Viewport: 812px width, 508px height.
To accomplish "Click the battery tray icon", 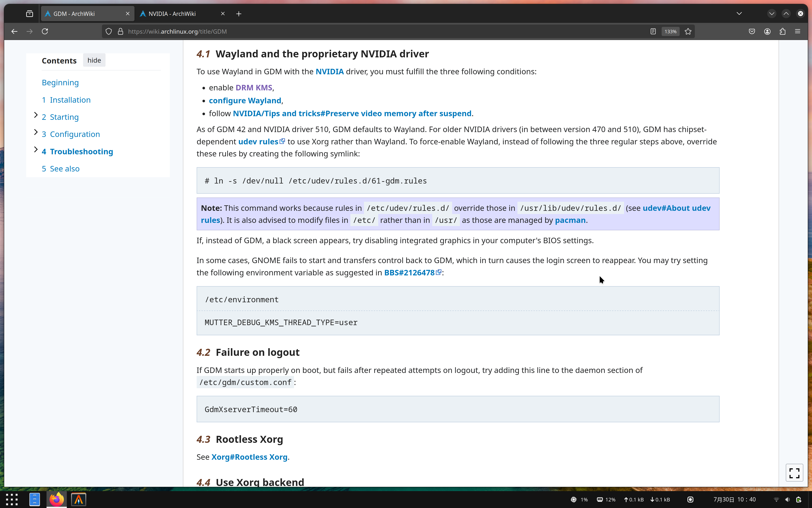I will coord(799,500).
